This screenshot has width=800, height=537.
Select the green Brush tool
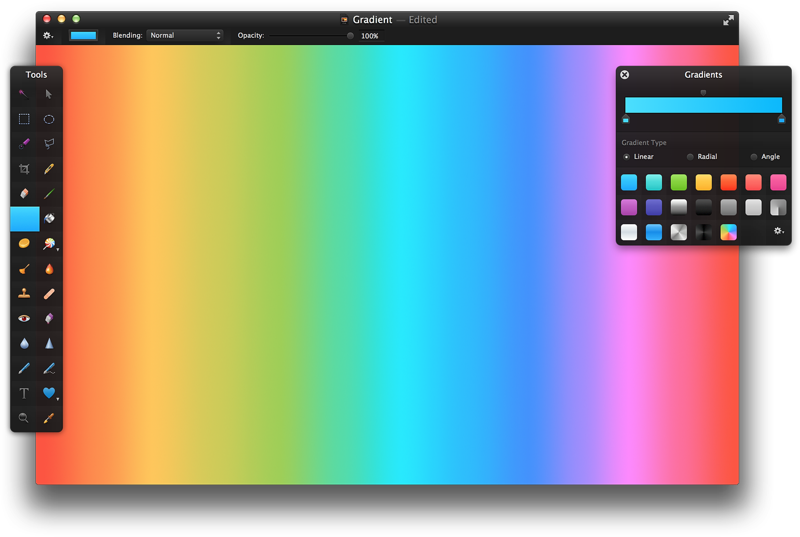[49, 194]
